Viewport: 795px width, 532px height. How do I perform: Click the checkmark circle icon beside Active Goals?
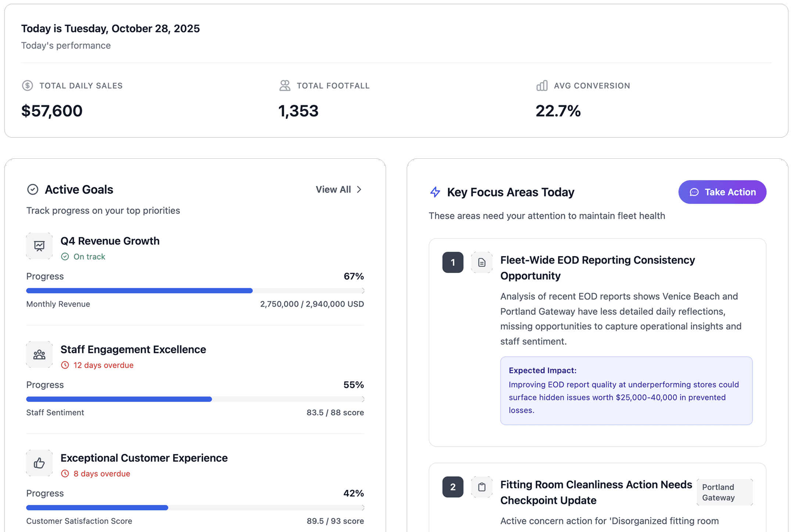33,190
